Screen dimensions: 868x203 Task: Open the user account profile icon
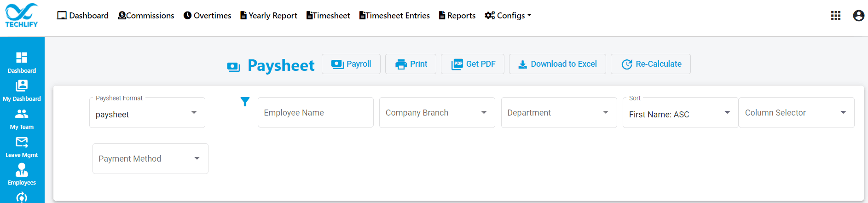pos(859,16)
